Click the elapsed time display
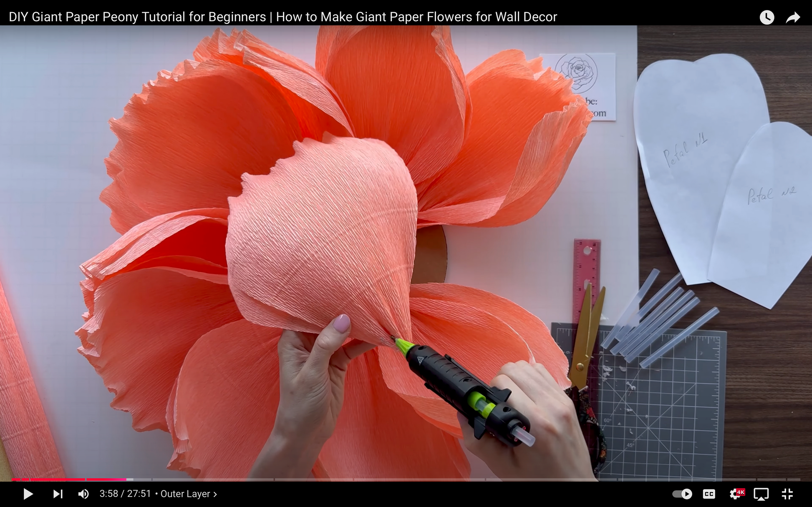The width and height of the screenshot is (812, 507). click(109, 494)
